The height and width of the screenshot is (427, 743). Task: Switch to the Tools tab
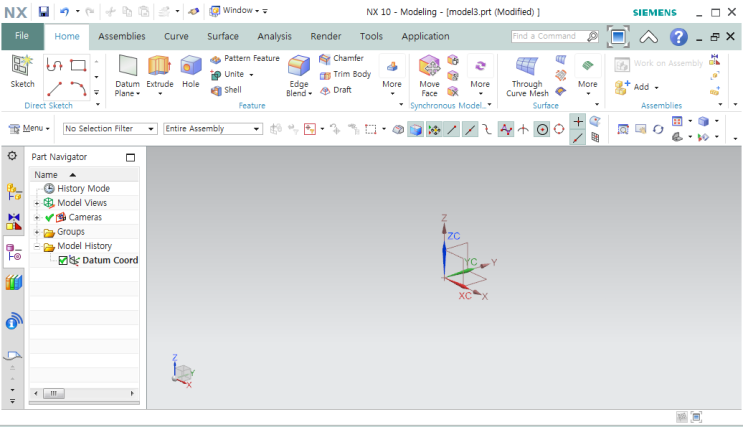click(371, 36)
